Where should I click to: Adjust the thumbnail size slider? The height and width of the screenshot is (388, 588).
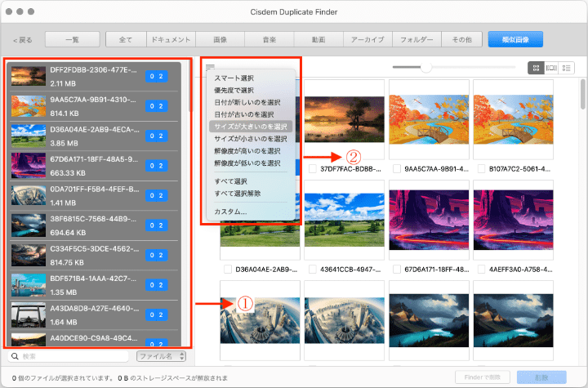425,68
